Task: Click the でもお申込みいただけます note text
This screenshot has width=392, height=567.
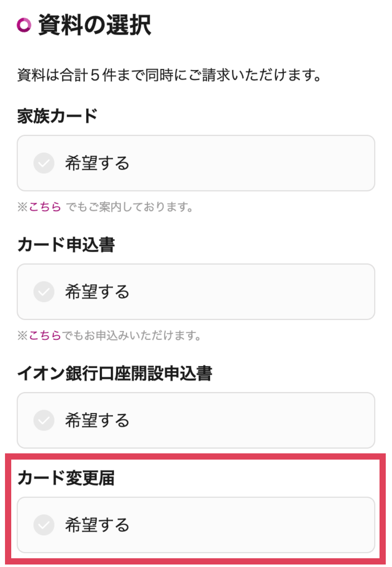Action: pyautogui.click(x=131, y=335)
